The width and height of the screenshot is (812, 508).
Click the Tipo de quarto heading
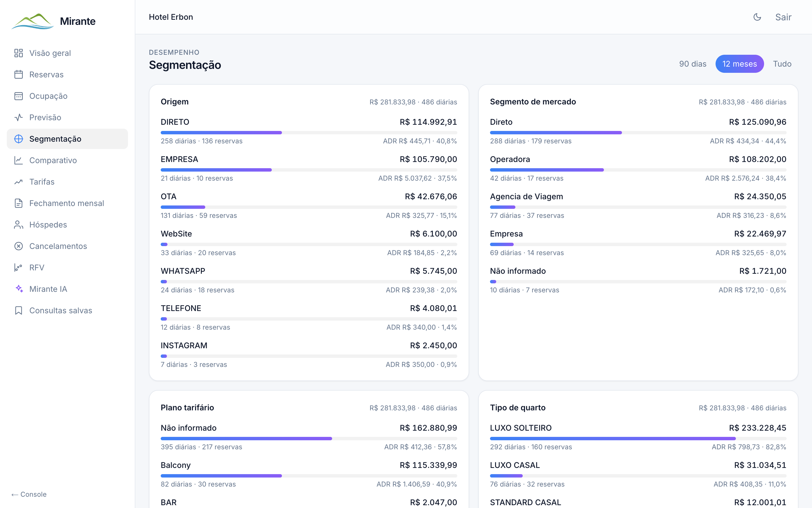518,408
